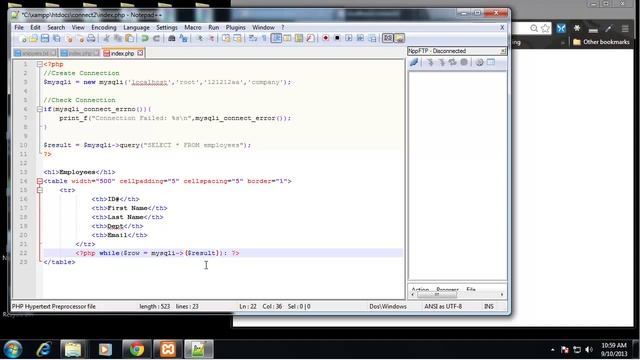The height and width of the screenshot is (360, 640).
Task: Save recorded macro toolbar icon
Action: (373, 38)
